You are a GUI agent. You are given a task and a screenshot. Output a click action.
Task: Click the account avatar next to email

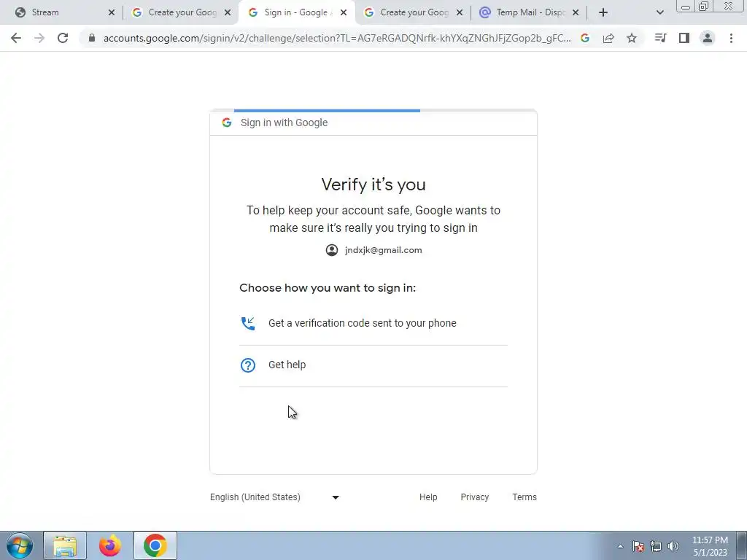(332, 250)
